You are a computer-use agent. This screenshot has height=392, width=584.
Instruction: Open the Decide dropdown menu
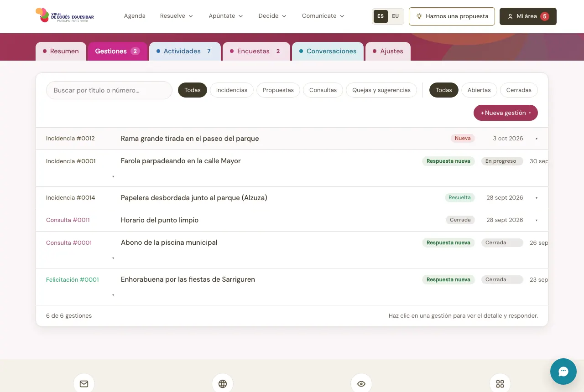(x=272, y=16)
